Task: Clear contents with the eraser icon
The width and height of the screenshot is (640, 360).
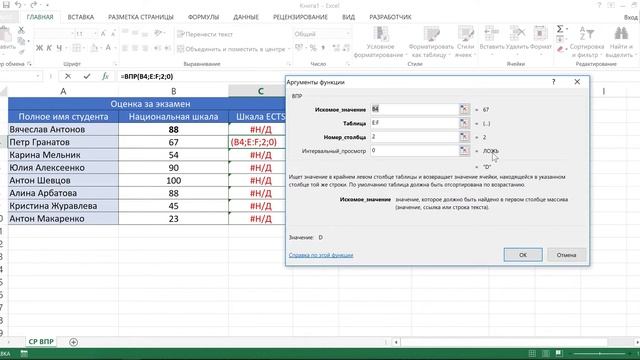Action: (560, 49)
